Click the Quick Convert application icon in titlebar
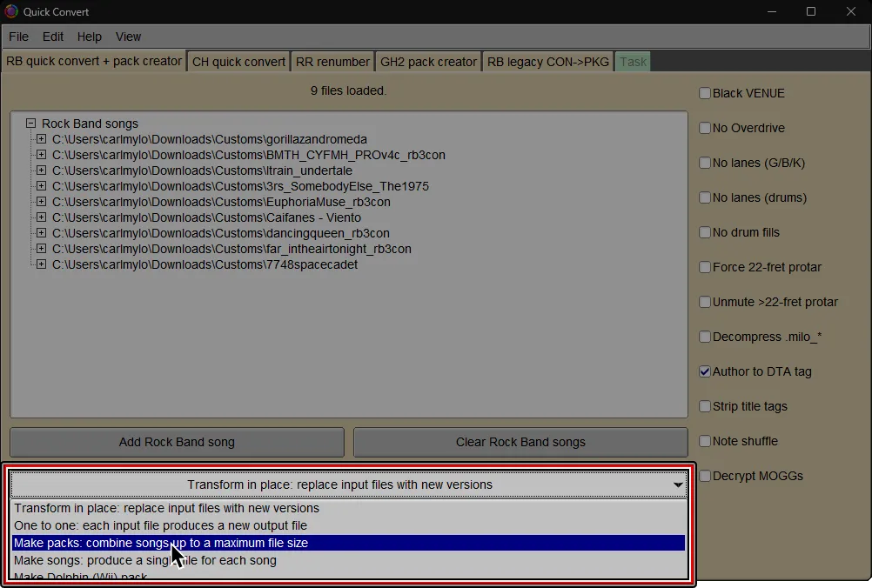The width and height of the screenshot is (872, 588). tap(10, 11)
